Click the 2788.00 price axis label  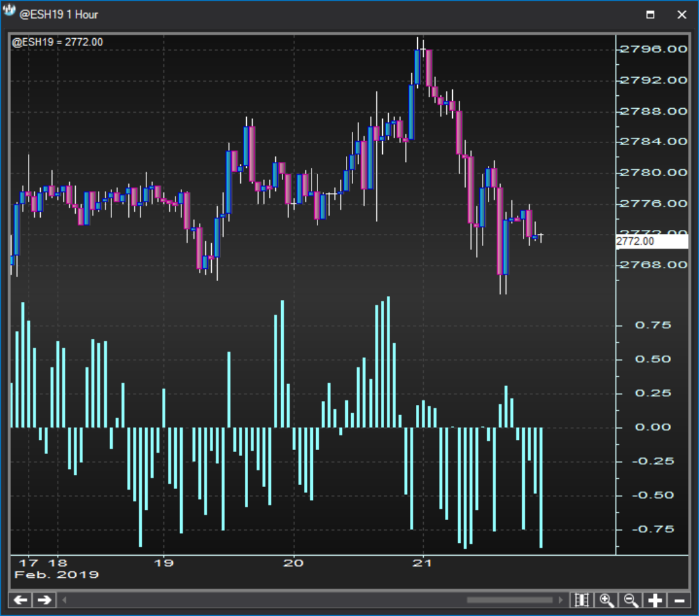654,111
